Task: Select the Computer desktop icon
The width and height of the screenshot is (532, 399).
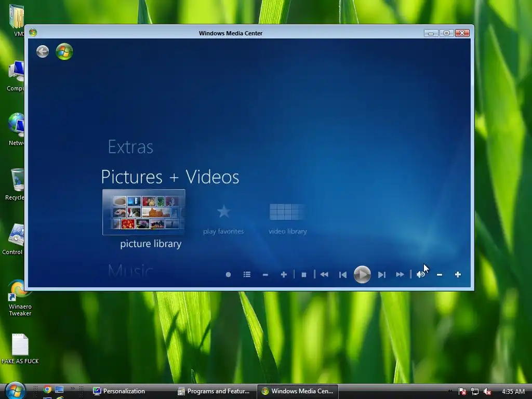Action: pos(16,76)
